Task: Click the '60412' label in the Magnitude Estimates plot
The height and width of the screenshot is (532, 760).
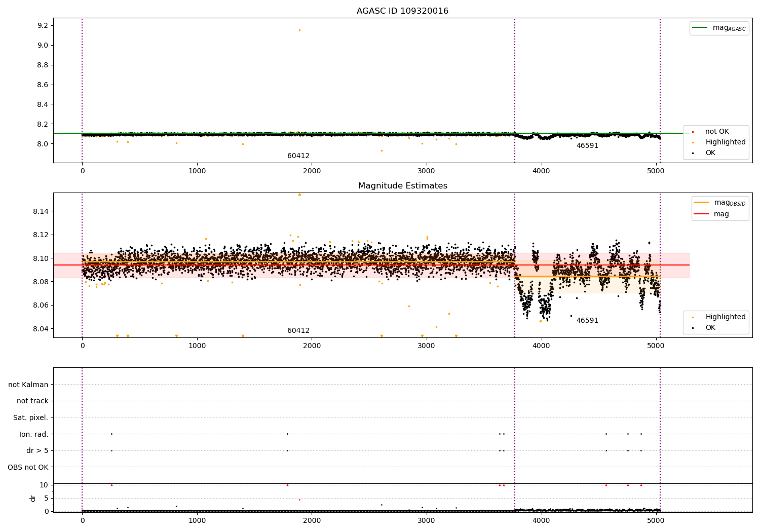Action: pos(298,331)
